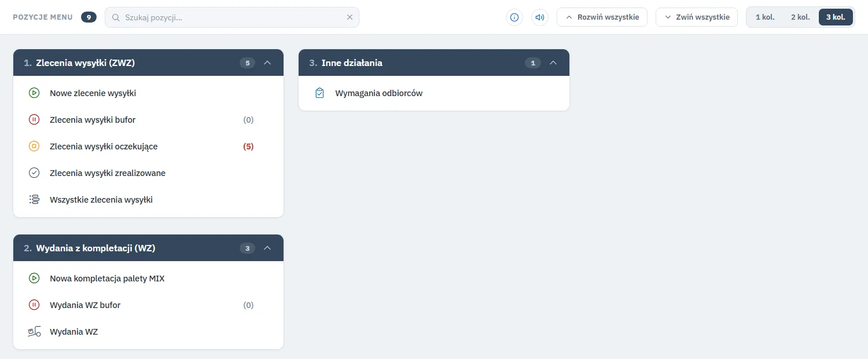Open Nowe zlecenie wysyłki menu item
The width and height of the screenshot is (868, 359).
[x=148, y=93]
